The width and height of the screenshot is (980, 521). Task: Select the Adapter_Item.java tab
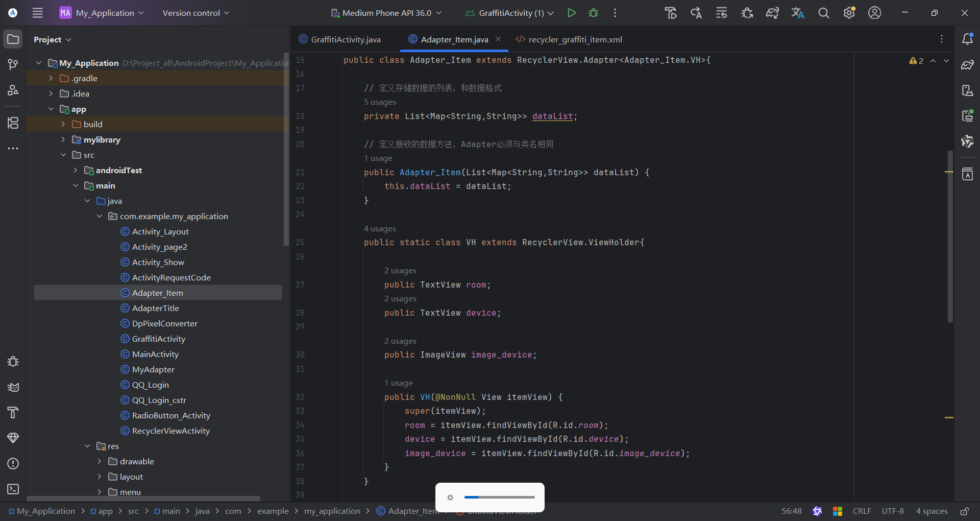tap(449, 39)
